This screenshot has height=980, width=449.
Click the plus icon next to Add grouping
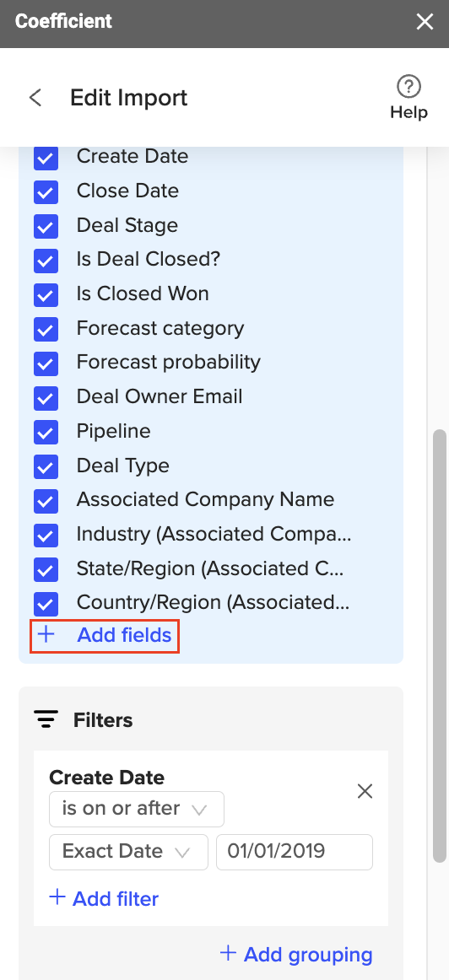pyautogui.click(x=228, y=953)
